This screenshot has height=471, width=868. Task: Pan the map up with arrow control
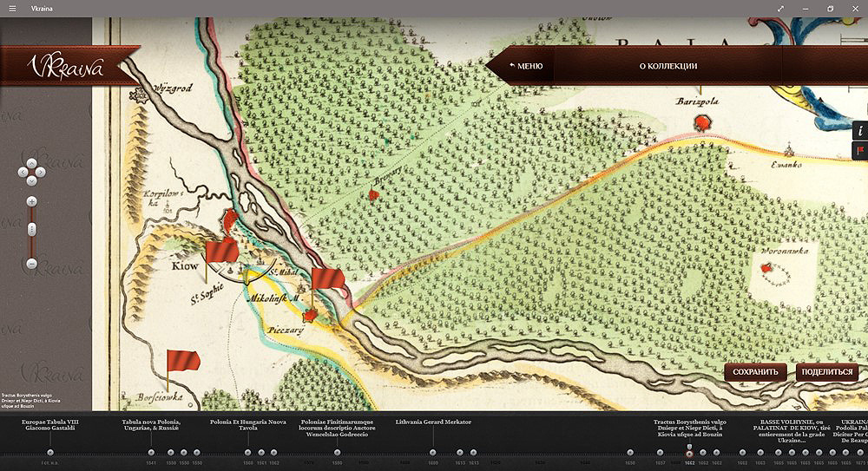coord(31,163)
